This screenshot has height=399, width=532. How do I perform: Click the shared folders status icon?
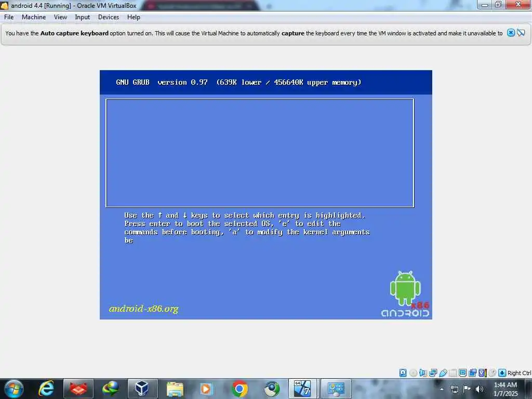pyautogui.click(x=453, y=373)
